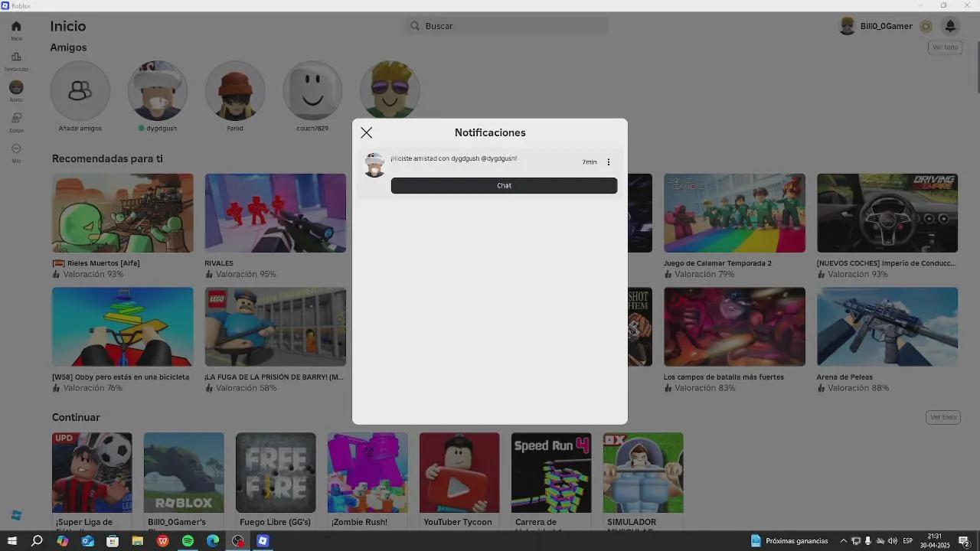Open the YouTuber Tycoon game tile

coord(459,472)
